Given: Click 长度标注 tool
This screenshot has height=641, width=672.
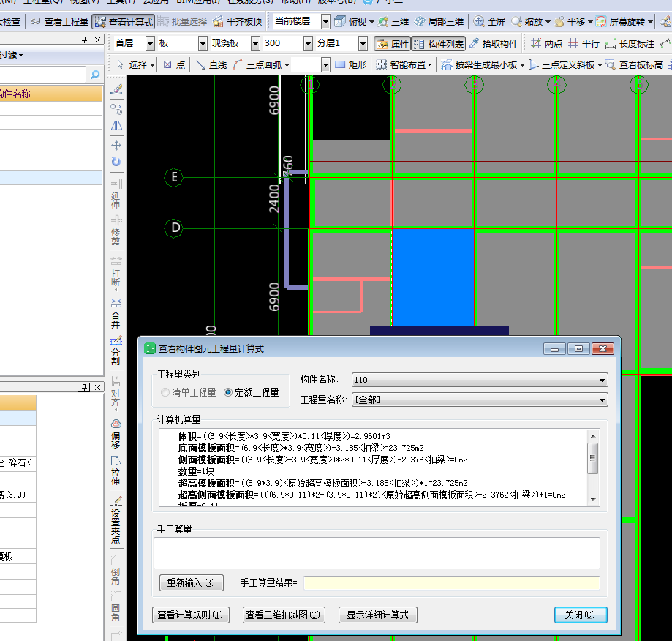Looking at the screenshot, I should (x=630, y=43).
